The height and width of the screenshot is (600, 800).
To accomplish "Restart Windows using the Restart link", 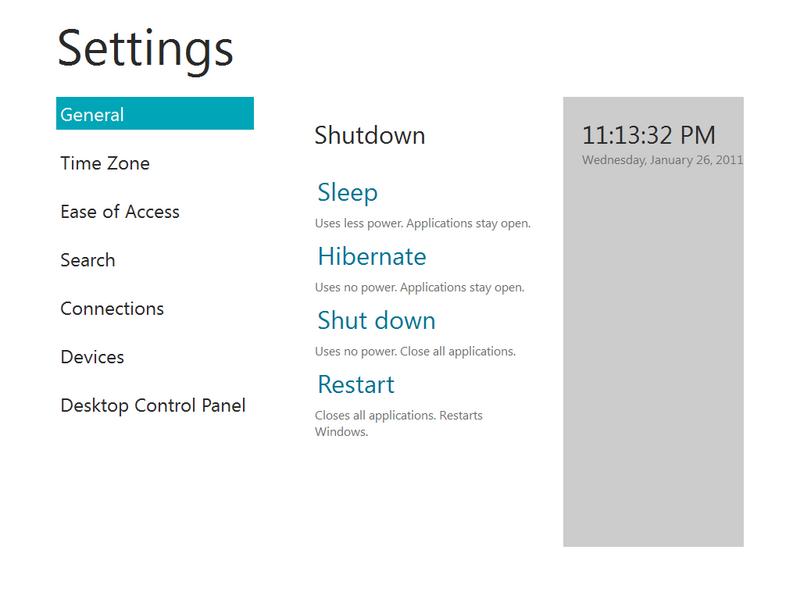I will 356,385.
